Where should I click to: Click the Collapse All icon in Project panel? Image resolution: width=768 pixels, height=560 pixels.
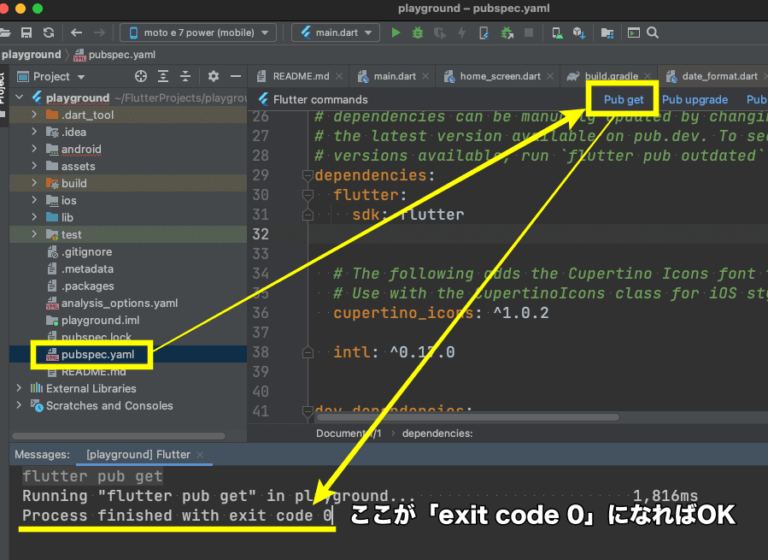click(185, 76)
